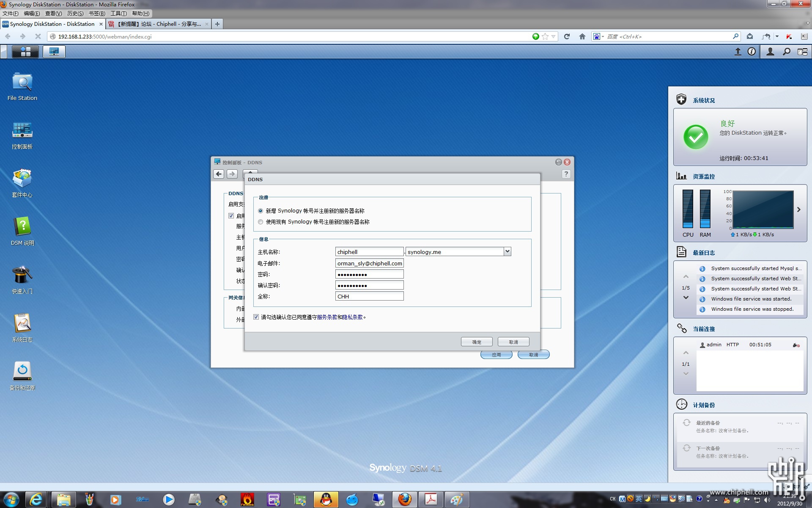
Task: Open the QQ penguin taskbar icon
Action: [326, 500]
